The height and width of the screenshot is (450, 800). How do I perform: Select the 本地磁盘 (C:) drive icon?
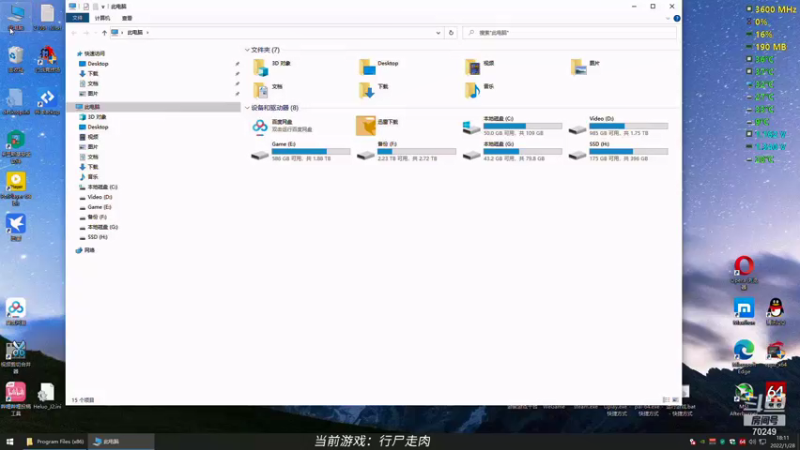(471, 127)
